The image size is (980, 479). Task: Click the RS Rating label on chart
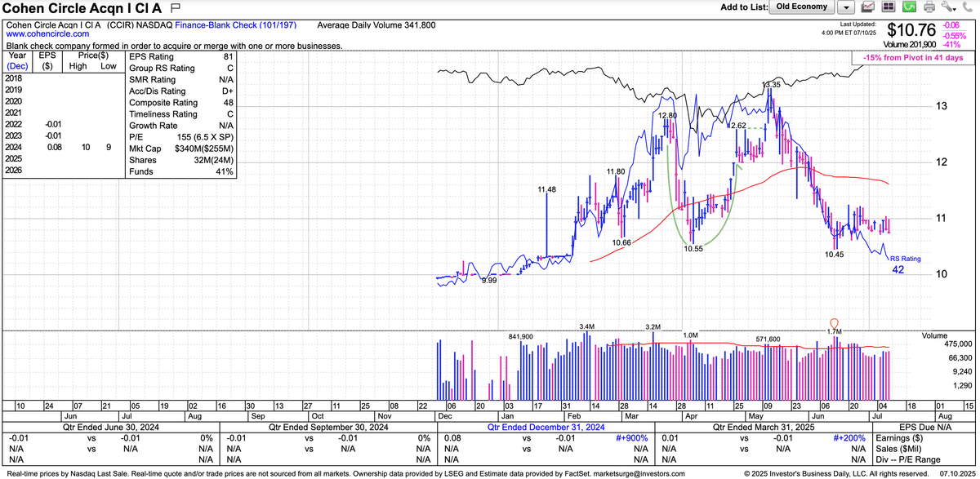[x=905, y=259]
